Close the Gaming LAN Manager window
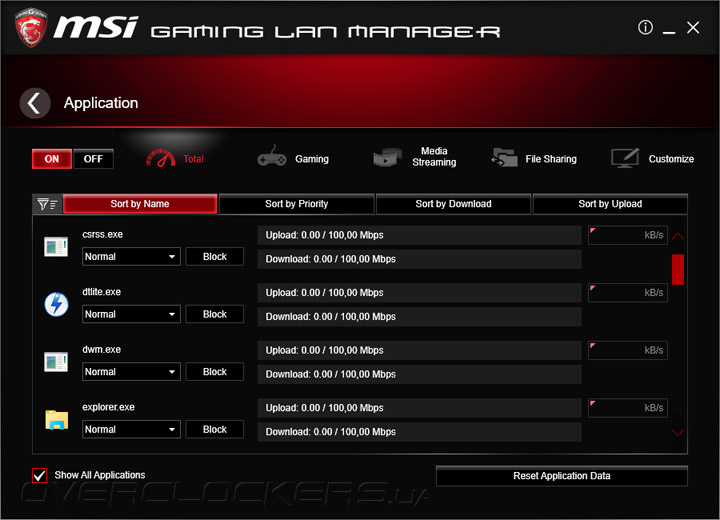 (x=693, y=28)
